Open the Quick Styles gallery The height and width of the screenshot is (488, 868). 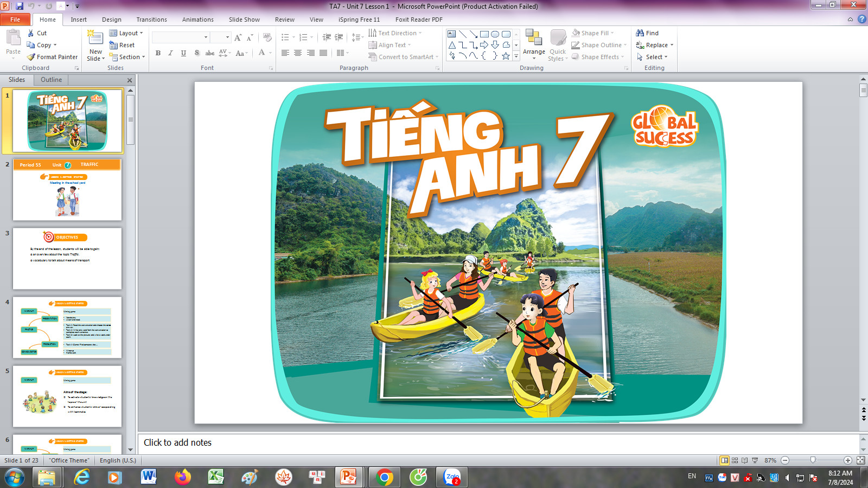point(558,44)
